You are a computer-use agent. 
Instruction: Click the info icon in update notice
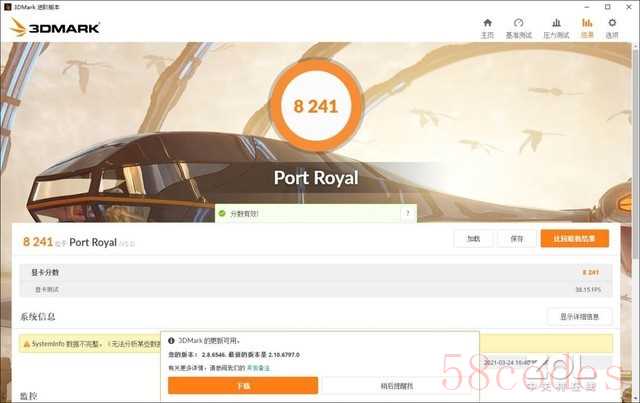point(171,341)
